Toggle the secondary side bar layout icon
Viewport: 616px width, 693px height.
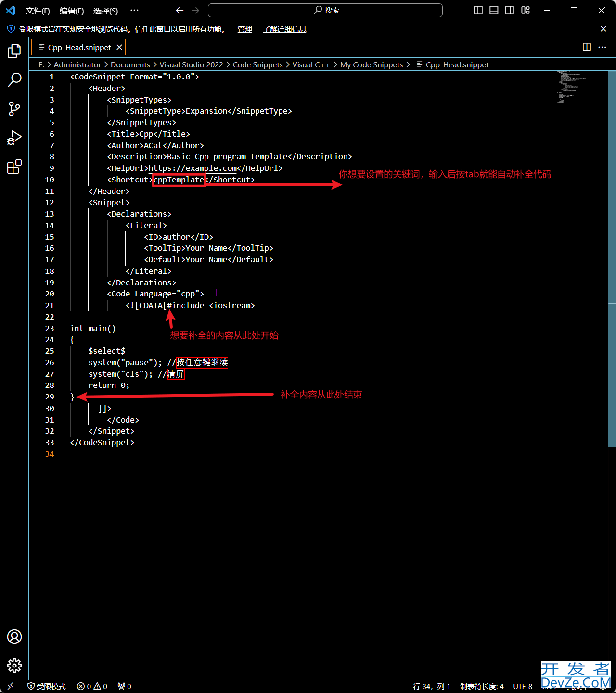(x=510, y=10)
